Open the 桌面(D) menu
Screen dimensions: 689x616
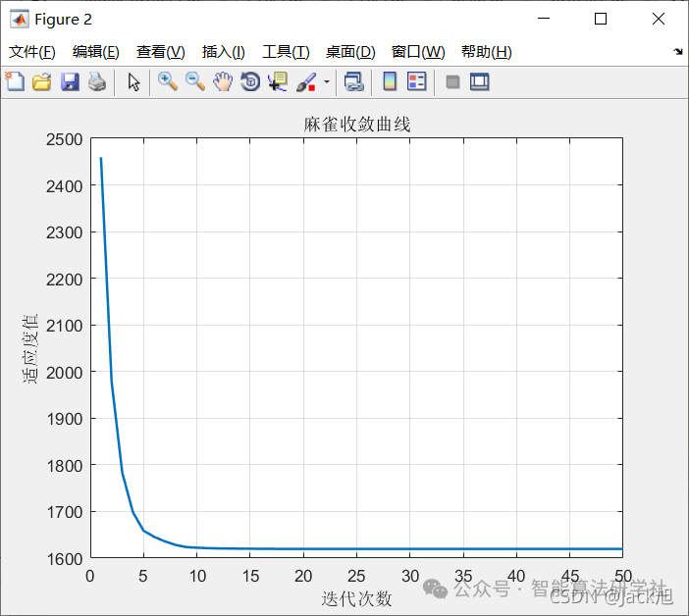[x=350, y=52]
